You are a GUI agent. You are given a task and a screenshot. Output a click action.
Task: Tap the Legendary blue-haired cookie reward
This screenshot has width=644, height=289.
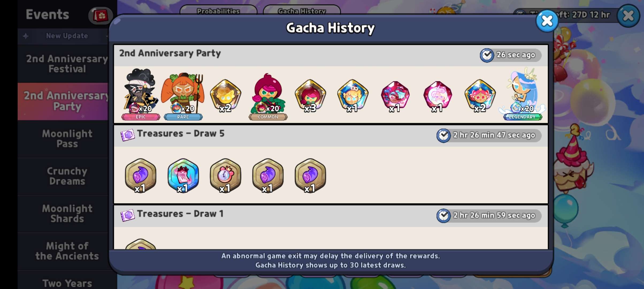click(522, 94)
